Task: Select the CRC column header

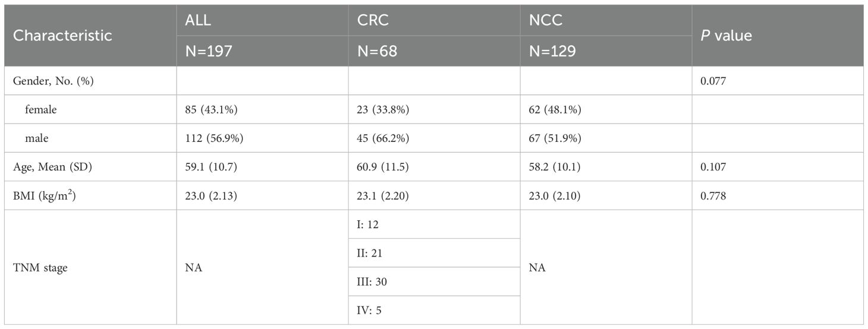Action: [373, 21]
